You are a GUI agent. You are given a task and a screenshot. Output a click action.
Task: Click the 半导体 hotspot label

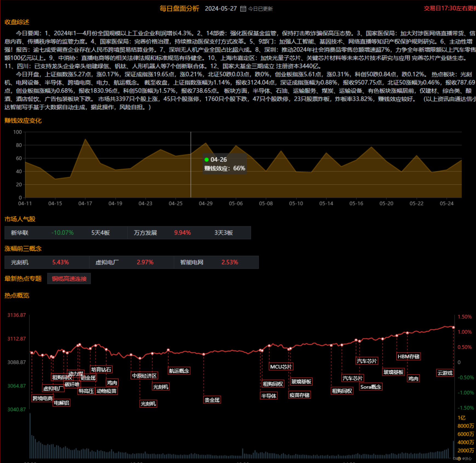(x=269, y=396)
